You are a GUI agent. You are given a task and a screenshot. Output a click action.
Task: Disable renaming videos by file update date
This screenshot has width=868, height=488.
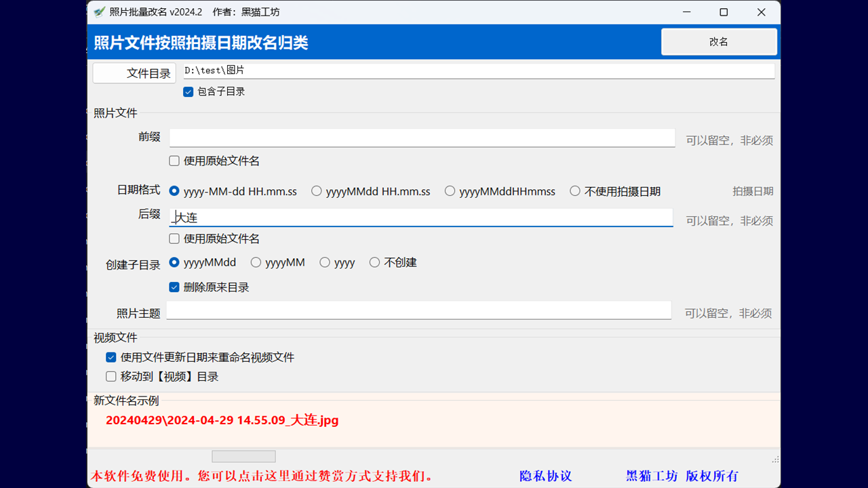coord(111,357)
